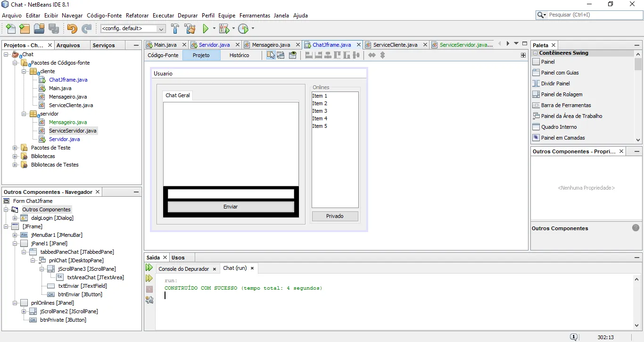Click the New File toolbar icon
This screenshot has width=644, height=342.
click(x=10, y=29)
